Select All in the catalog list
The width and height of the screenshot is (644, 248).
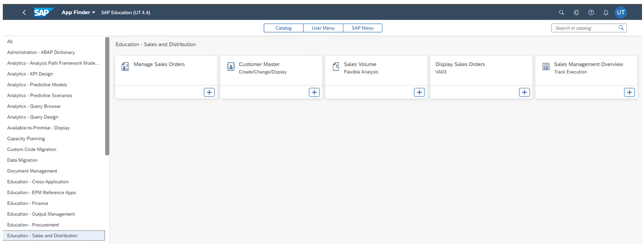click(54, 41)
